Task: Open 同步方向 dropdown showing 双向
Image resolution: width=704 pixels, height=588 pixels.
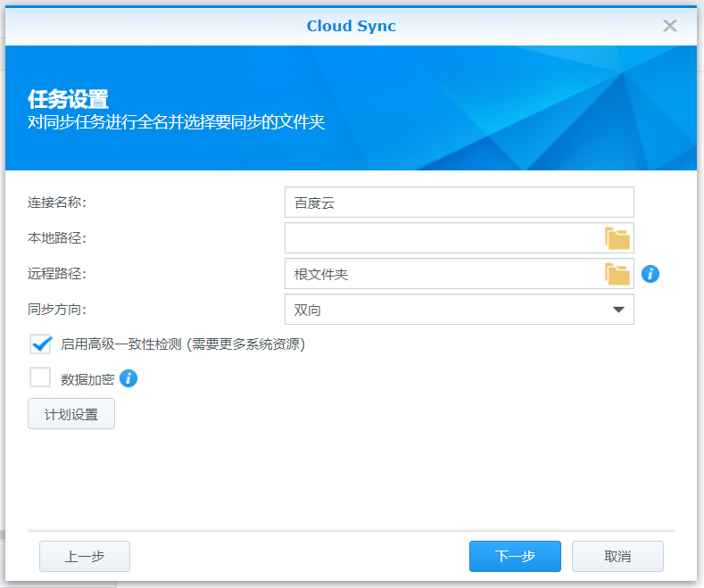Action: pos(460,310)
